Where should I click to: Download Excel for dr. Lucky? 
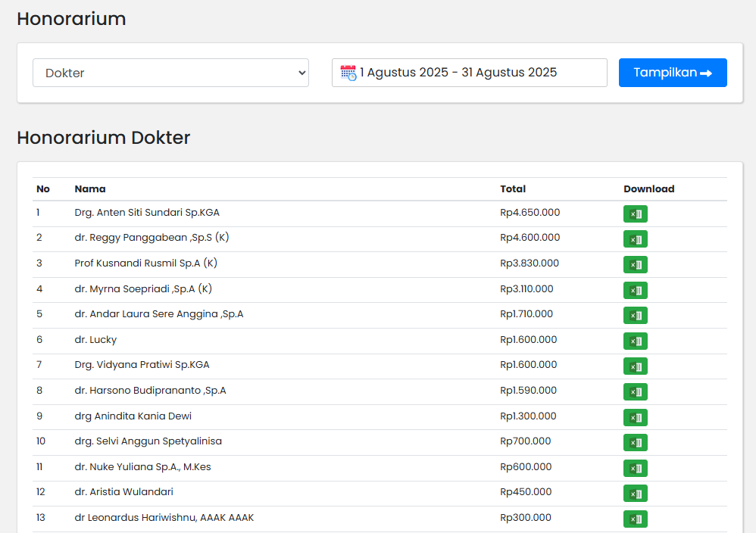point(635,341)
